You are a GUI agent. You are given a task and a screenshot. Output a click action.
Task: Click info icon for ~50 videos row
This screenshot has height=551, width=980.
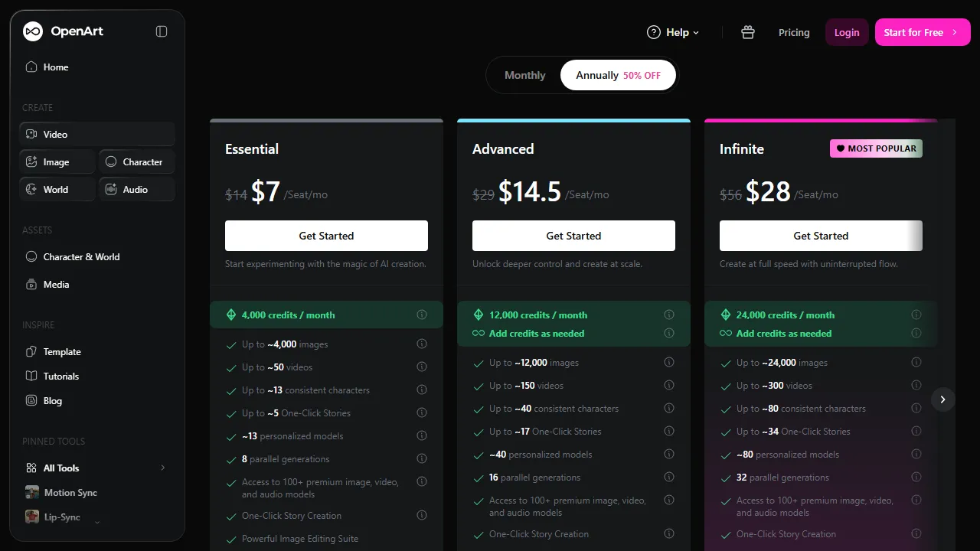[422, 367]
